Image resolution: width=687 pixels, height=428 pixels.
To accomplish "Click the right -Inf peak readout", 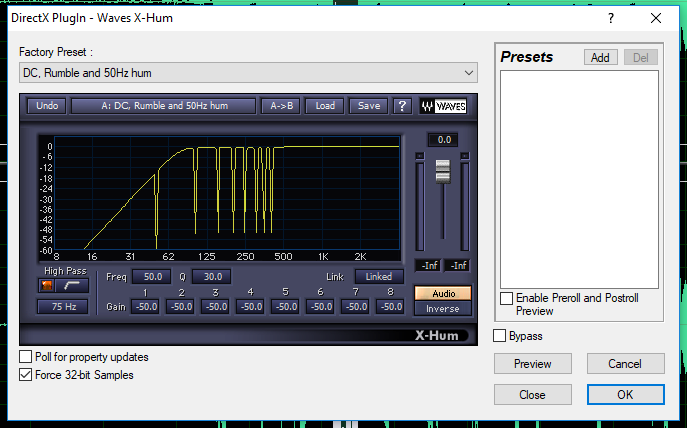I will tap(458, 265).
